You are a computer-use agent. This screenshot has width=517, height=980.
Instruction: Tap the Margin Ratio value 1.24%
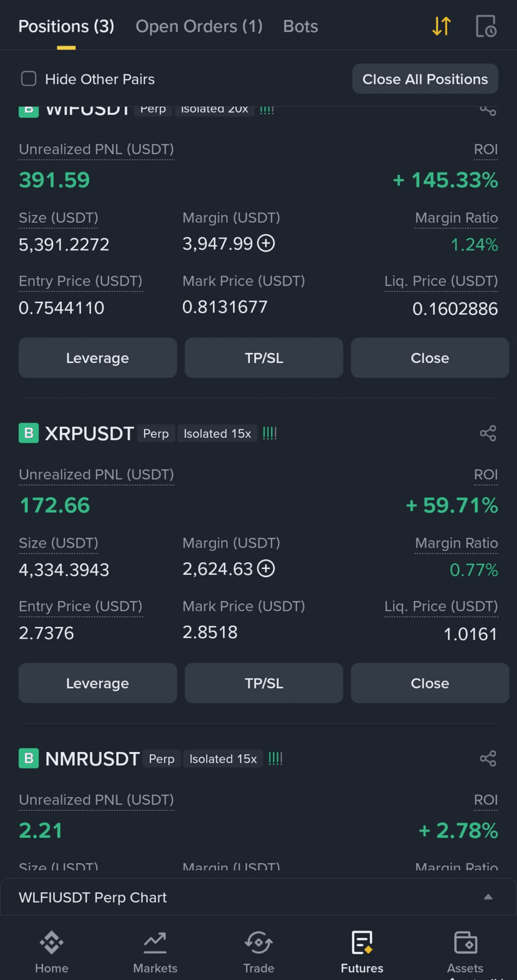coord(475,244)
